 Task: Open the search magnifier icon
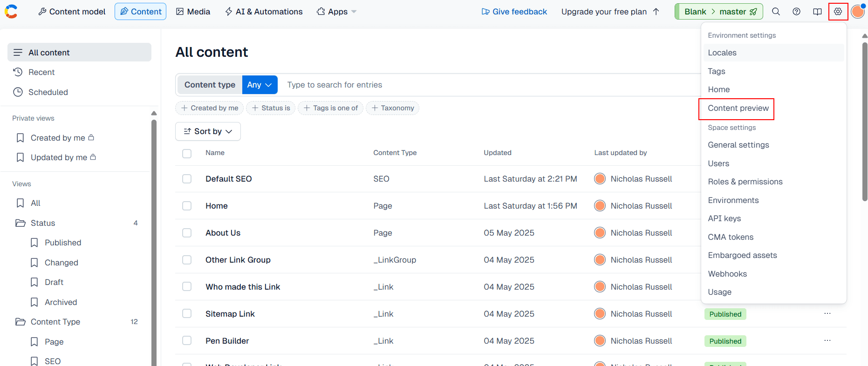coord(776,12)
